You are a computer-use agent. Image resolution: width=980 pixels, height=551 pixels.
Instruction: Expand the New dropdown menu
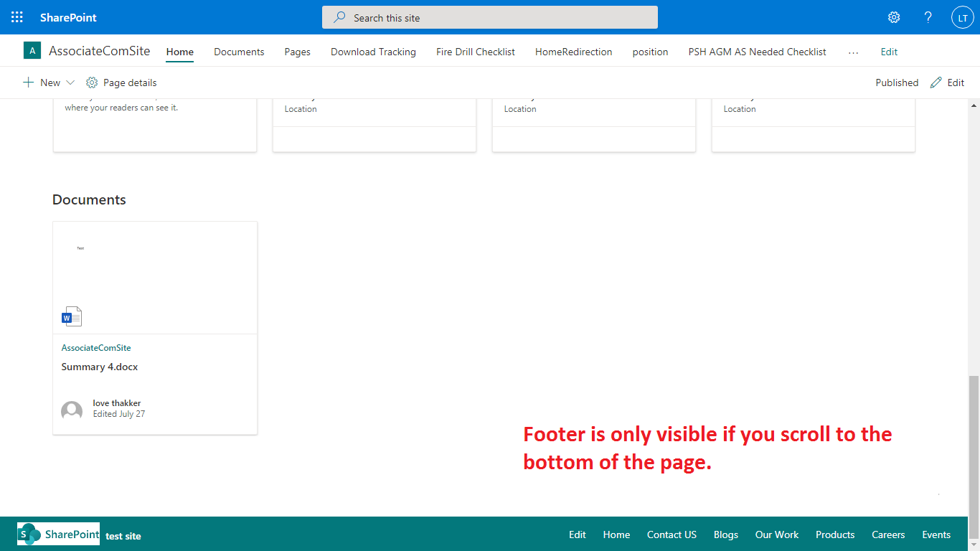(48, 82)
